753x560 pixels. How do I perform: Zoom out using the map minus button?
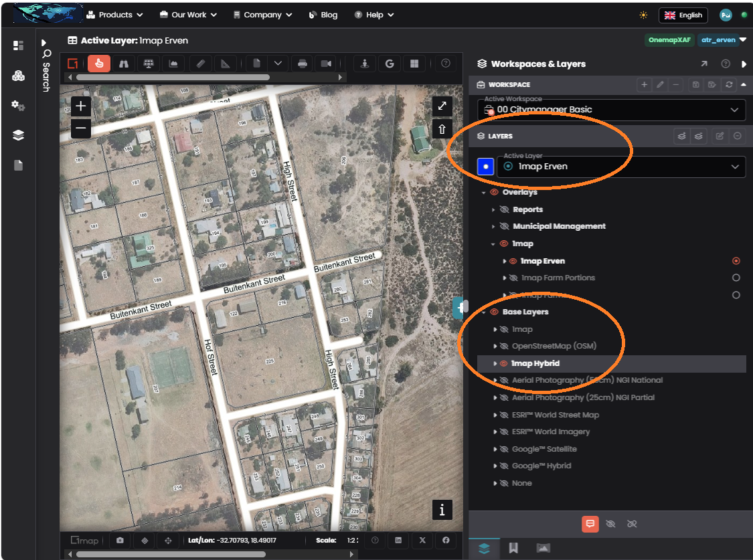pos(81,128)
